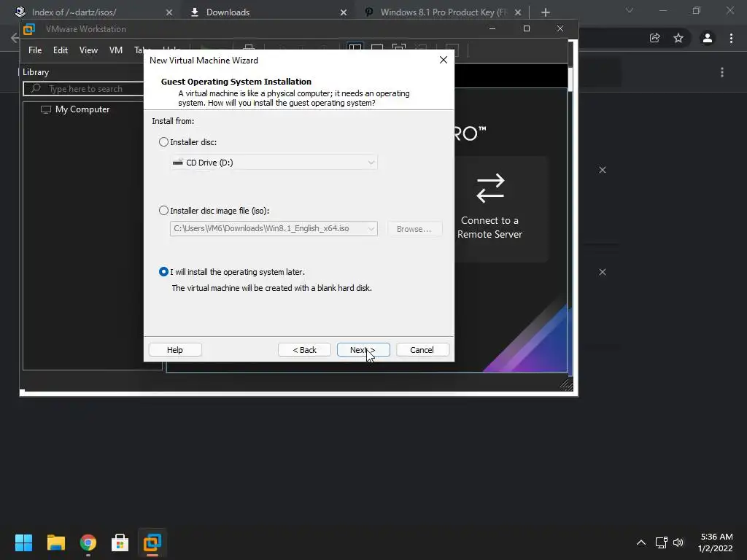Click the Browse... button
The image size is (747, 560).
(414, 229)
